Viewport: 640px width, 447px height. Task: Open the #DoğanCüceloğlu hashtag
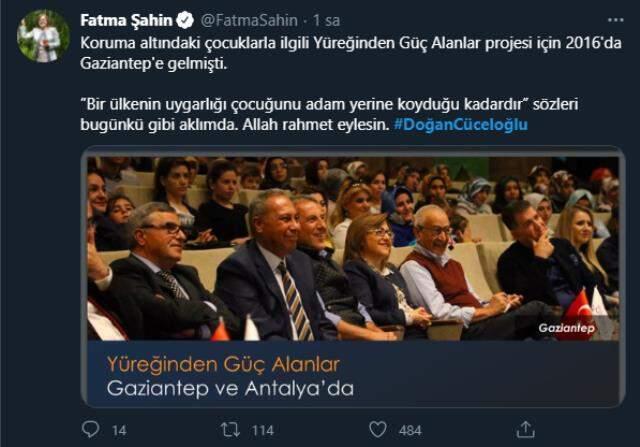(461, 125)
